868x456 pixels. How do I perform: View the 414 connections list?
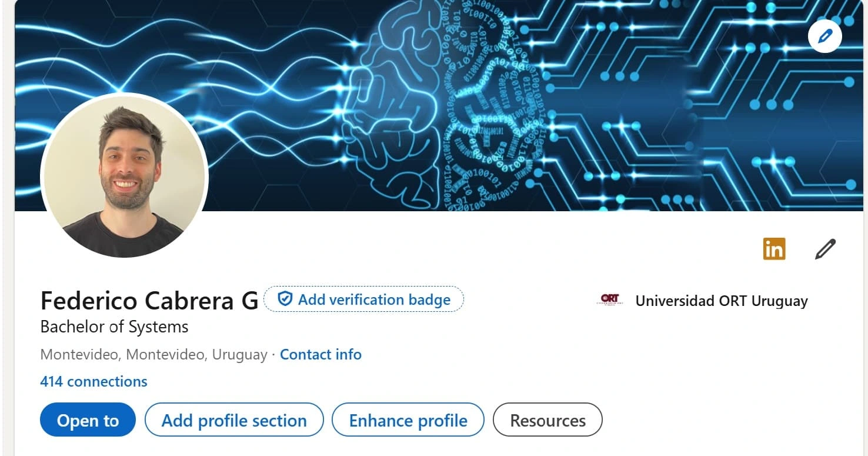[x=94, y=381]
